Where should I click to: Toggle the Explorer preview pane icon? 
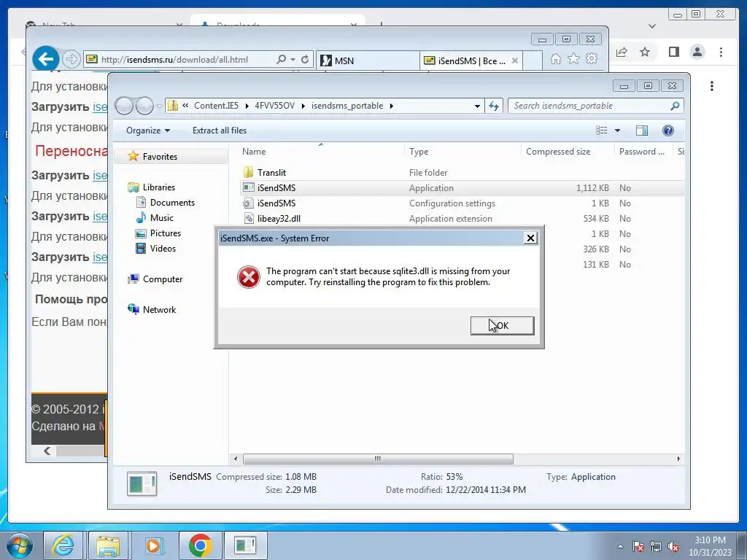pyautogui.click(x=642, y=131)
